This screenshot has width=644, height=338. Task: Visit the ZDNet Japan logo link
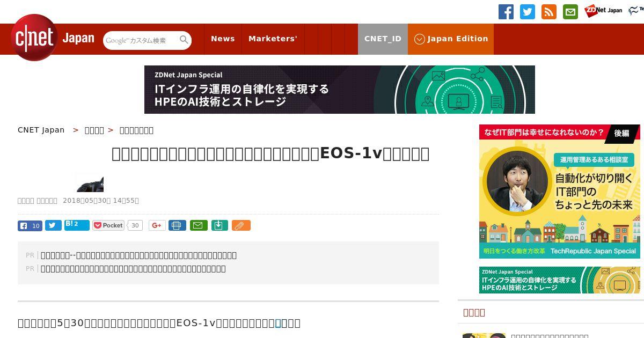pos(603,10)
